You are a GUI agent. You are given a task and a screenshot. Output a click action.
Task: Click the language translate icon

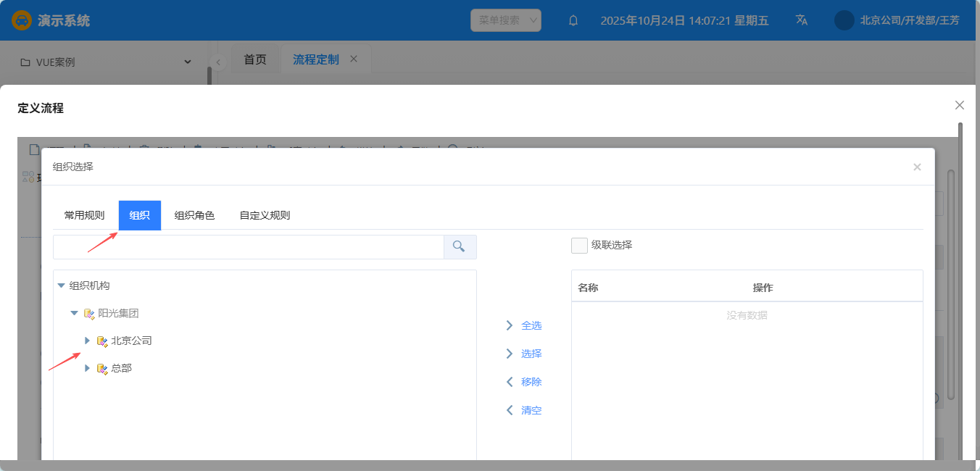pyautogui.click(x=801, y=20)
